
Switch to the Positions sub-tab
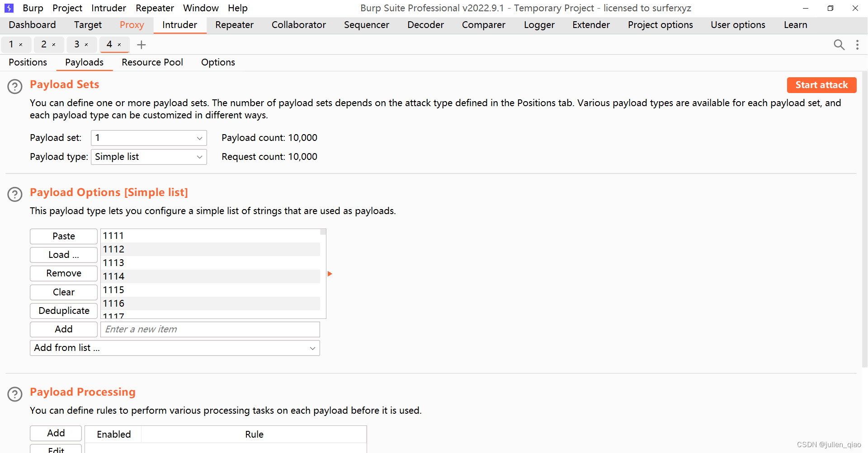click(28, 62)
